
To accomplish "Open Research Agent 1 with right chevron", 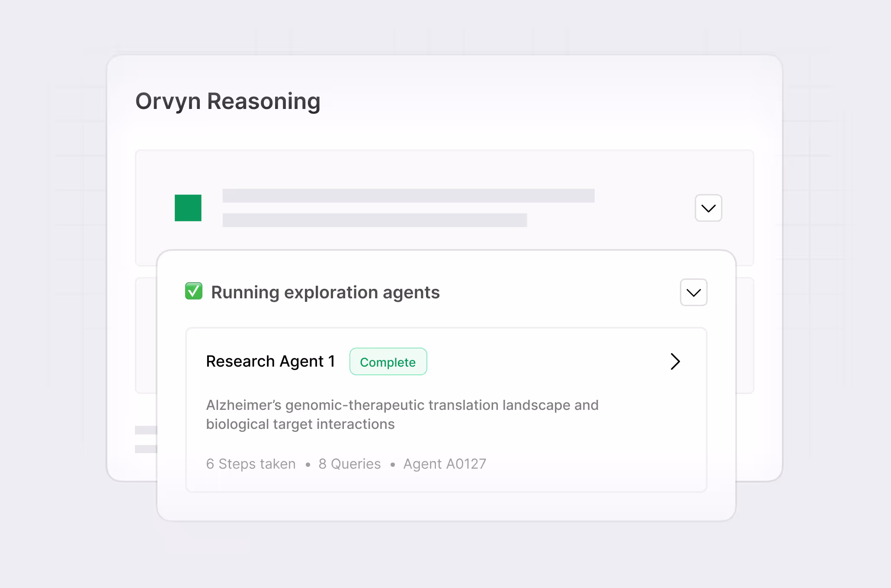I will [675, 361].
